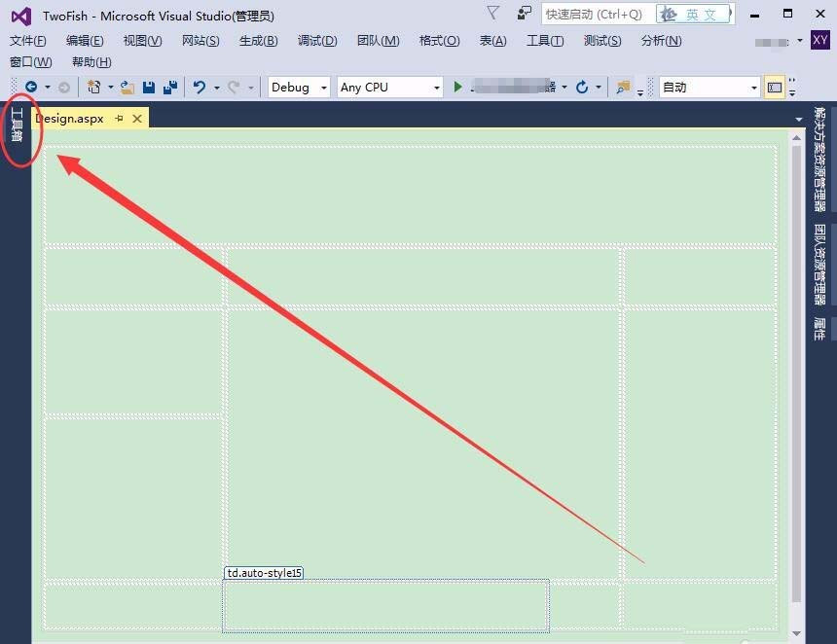Image resolution: width=837 pixels, height=644 pixels.
Task: Toggle the designer split icon beside 自动 dropdown
Action: (773, 88)
